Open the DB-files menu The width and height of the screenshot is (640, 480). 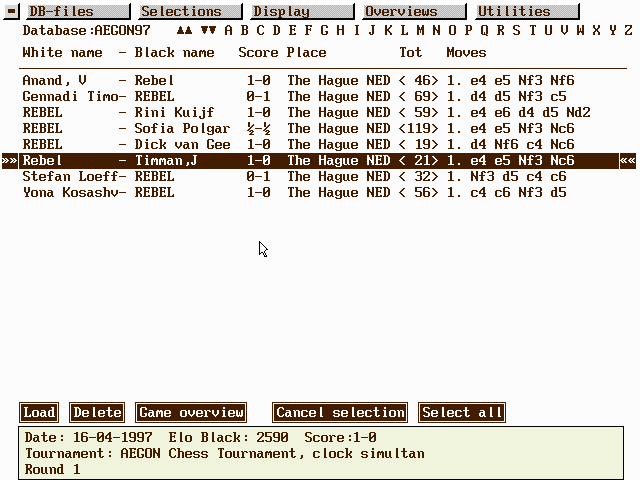pos(74,12)
